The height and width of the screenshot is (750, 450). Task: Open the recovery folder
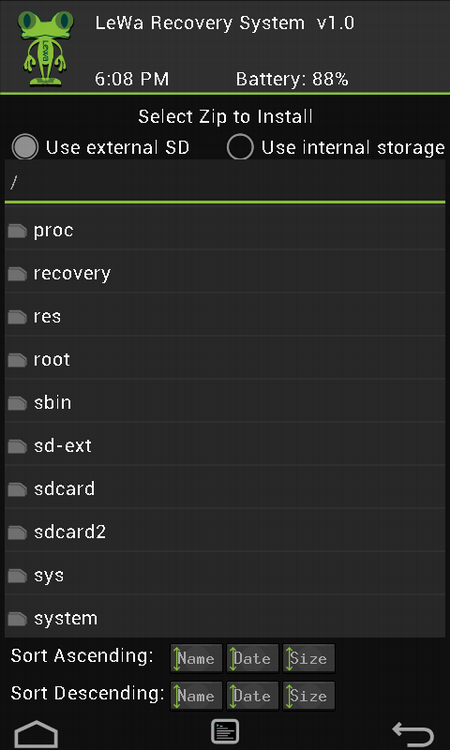tap(225, 274)
